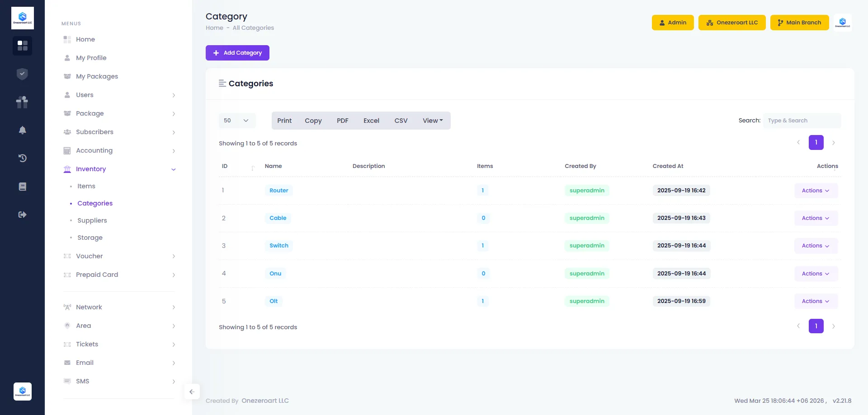The image size is (868, 415).
Task: Expand the Subscribers menu section
Action: click(x=94, y=132)
